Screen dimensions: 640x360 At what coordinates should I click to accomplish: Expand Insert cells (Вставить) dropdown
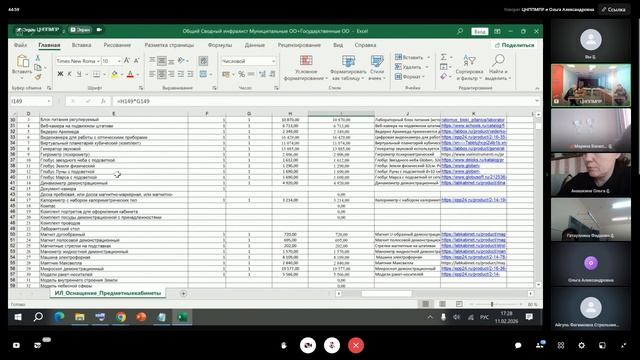428,58
